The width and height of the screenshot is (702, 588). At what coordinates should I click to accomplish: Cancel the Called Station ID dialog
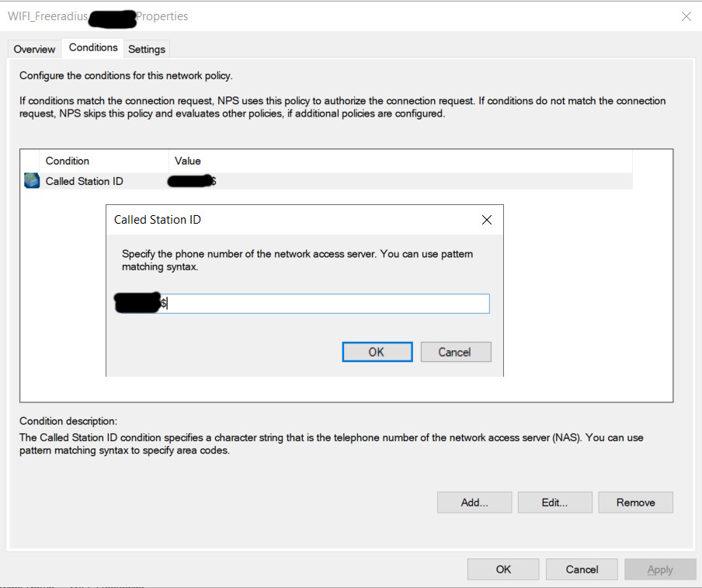click(x=455, y=352)
